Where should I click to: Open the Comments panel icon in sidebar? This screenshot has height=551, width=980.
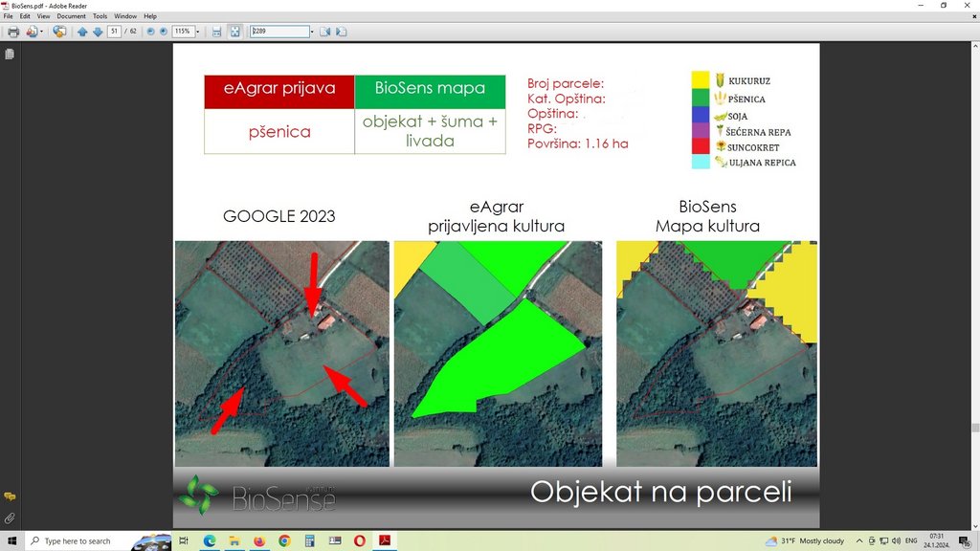coord(10,496)
